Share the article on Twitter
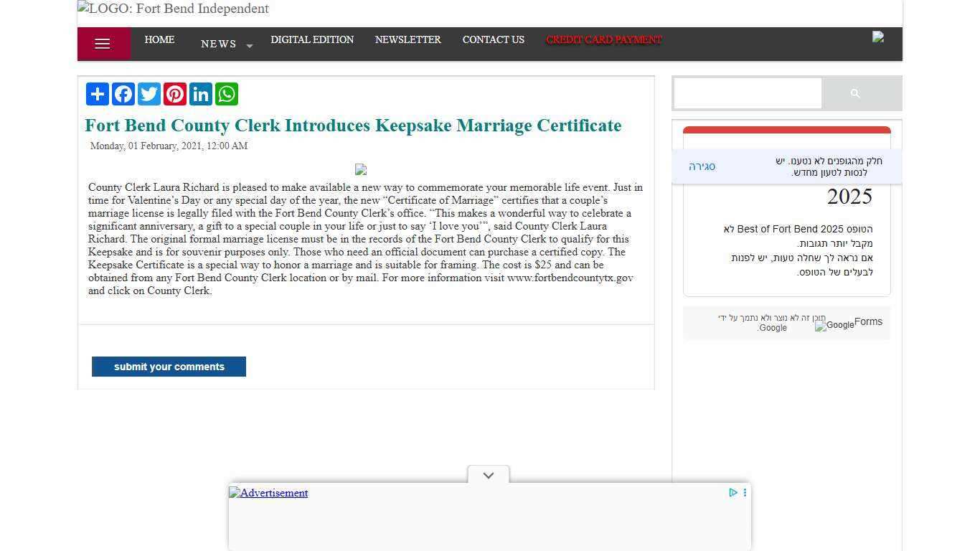The image size is (980, 551). point(149,93)
